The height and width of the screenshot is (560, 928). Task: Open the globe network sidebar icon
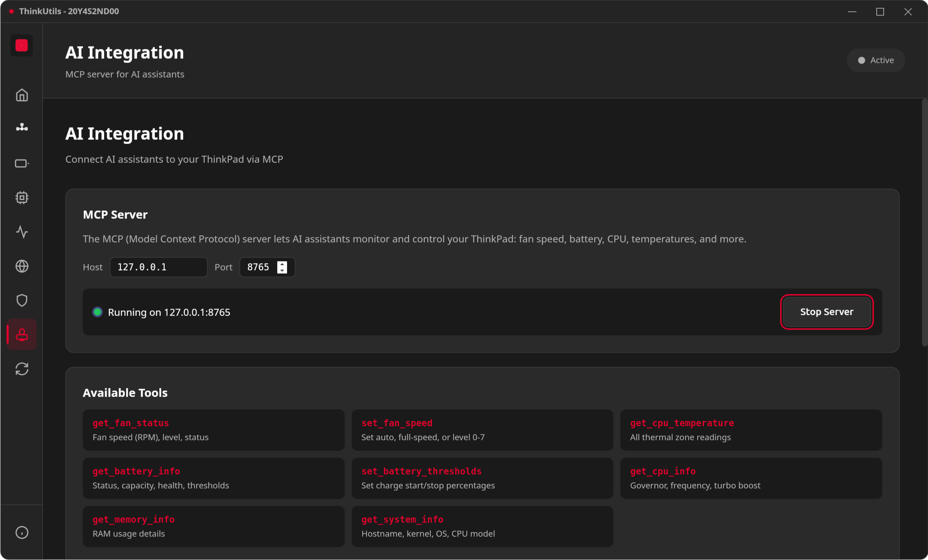(x=22, y=266)
